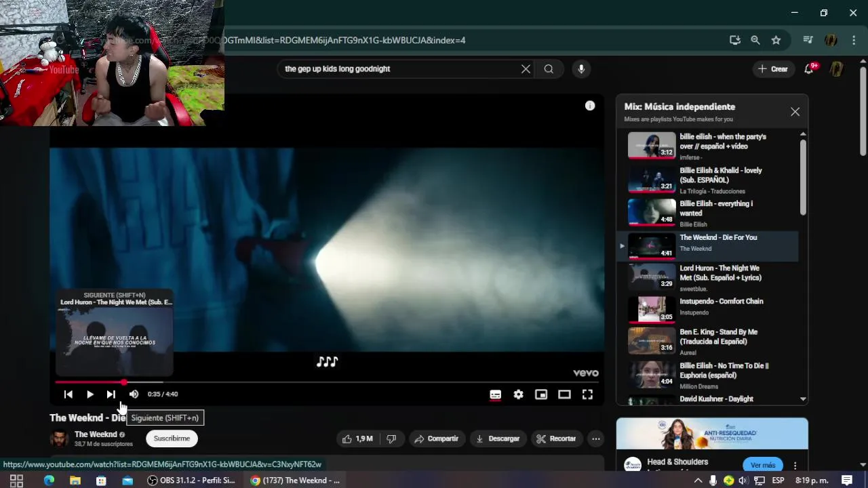Choose Ben E. King - Stand By Me
868x488 pixels.
709,342
